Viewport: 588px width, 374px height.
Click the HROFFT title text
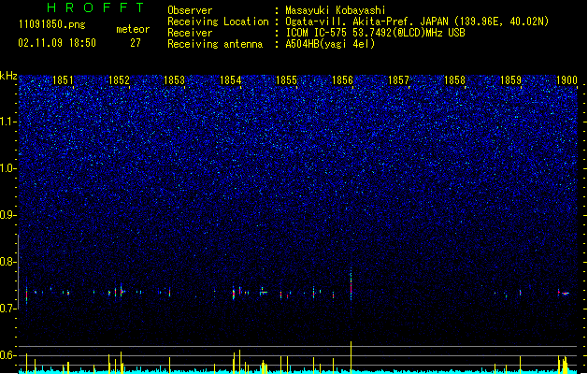(95, 7)
